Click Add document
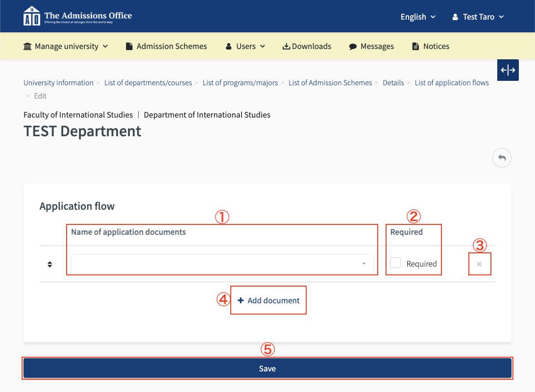This screenshot has width=535, height=392. pos(268,300)
